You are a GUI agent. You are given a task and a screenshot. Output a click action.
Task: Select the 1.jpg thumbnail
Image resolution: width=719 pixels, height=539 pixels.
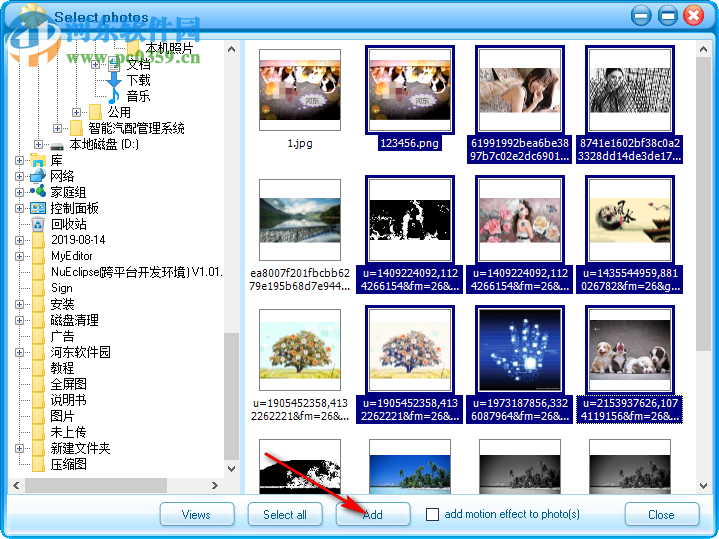pyautogui.click(x=300, y=90)
